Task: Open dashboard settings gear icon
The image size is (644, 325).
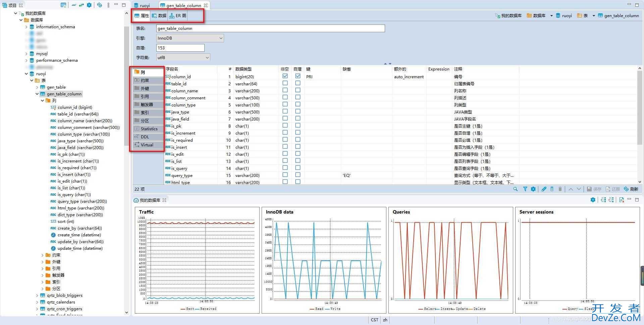Action: click(x=593, y=200)
